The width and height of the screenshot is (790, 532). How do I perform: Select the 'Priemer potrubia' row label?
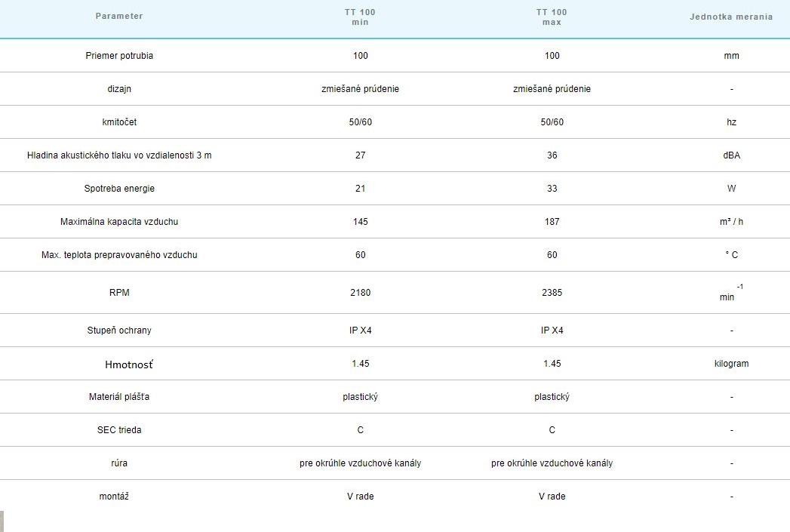click(x=119, y=56)
